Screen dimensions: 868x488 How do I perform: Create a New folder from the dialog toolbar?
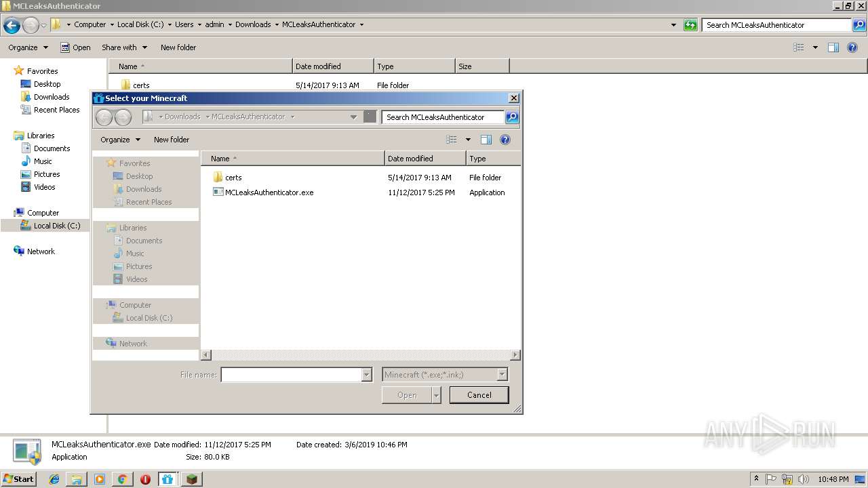tap(172, 140)
